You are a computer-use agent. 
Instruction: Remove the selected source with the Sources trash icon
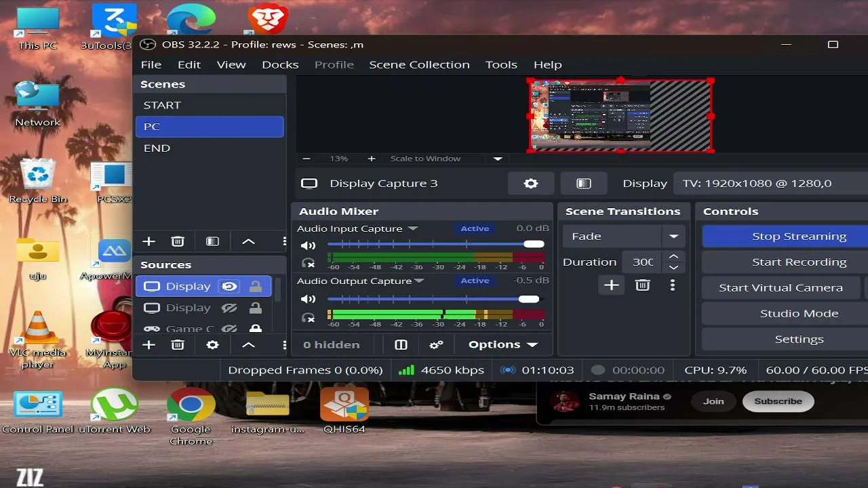(x=178, y=345)
